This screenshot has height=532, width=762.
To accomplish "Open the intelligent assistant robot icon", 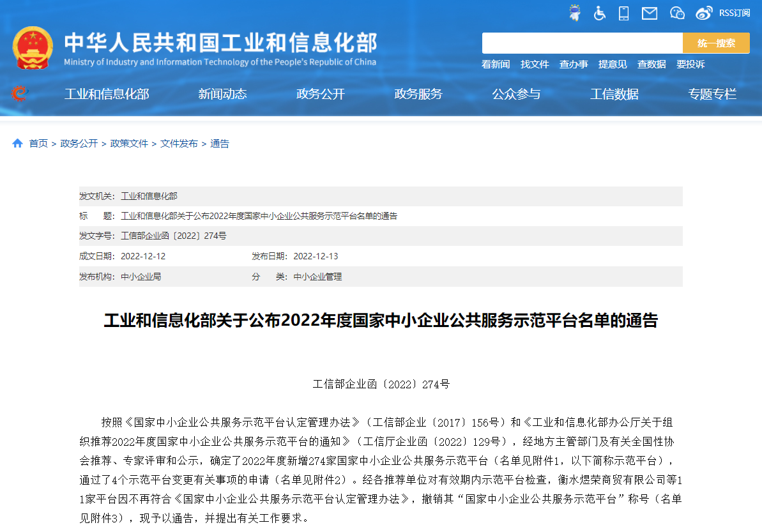I will point(574,12).
